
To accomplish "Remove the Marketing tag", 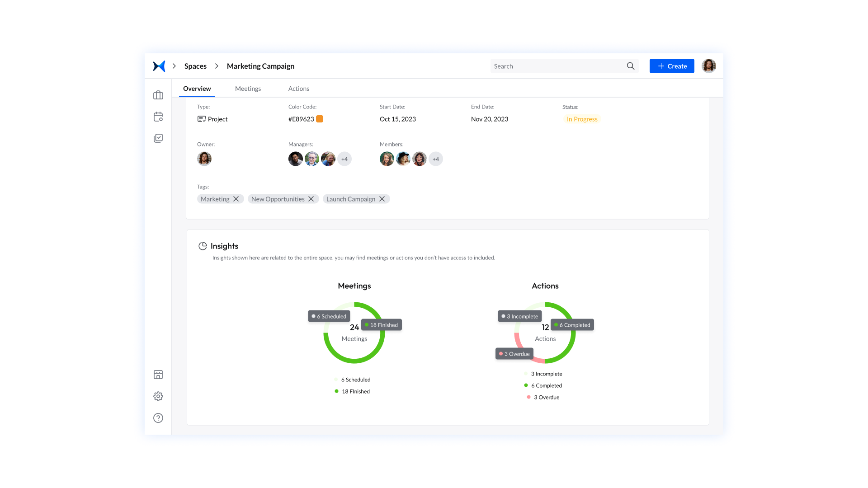I will [236, 199].
